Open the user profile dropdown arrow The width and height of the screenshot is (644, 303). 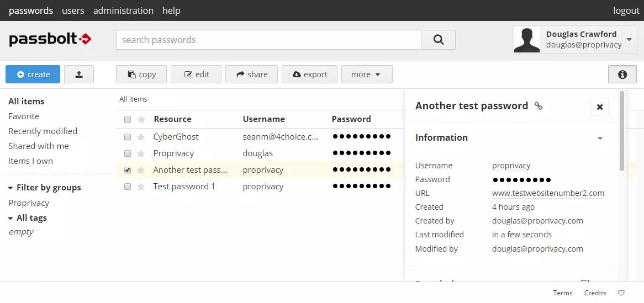pos(629,40)
